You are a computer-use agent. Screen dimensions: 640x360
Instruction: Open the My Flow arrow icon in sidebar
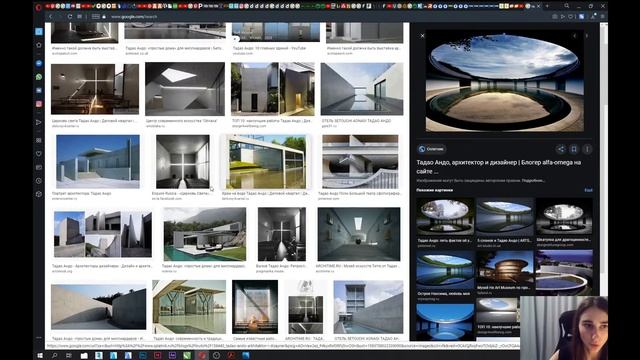(39, 122)
